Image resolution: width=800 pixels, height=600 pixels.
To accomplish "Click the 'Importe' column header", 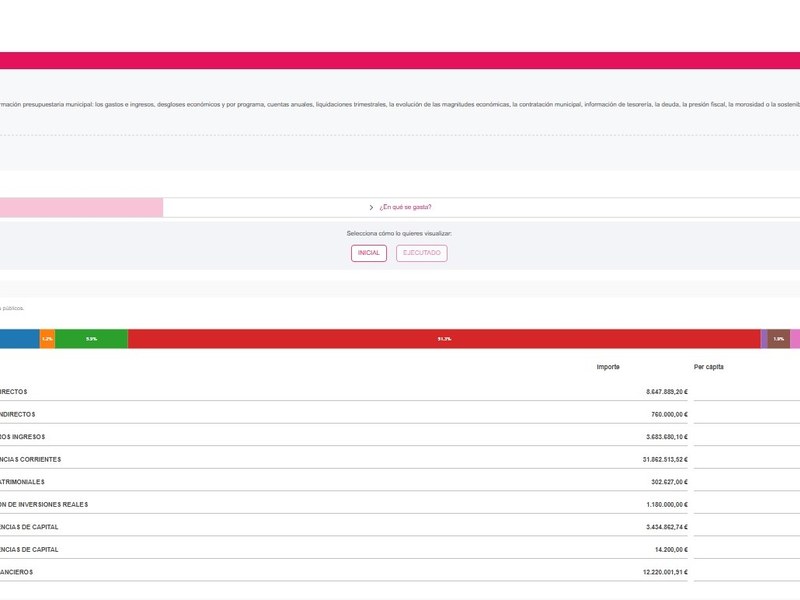I will click(608, 367).
